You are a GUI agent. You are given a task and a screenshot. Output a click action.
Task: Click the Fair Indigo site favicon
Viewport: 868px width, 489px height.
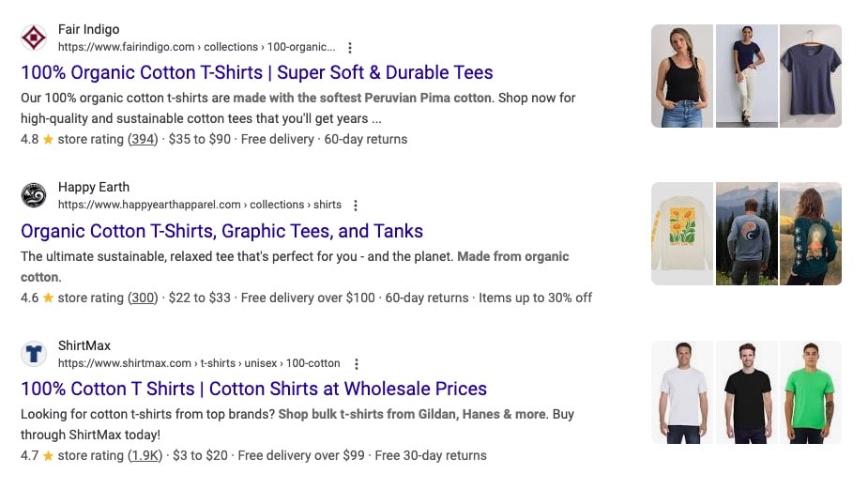tap(34, 38)
